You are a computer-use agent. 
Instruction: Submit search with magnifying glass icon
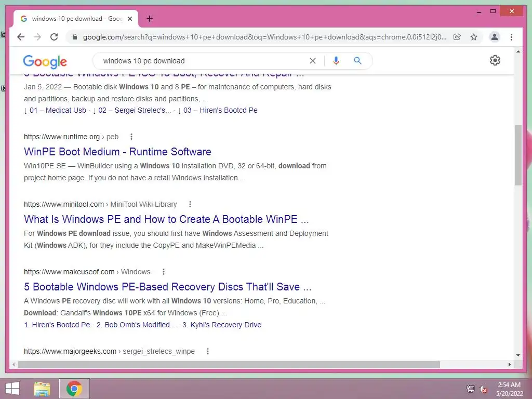(x=357, y=61)
